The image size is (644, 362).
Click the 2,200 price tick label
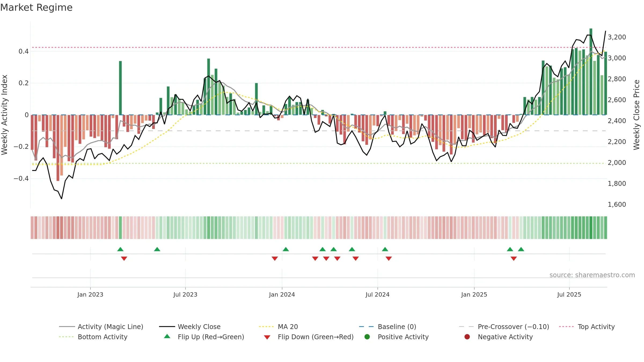coord(617,142)
